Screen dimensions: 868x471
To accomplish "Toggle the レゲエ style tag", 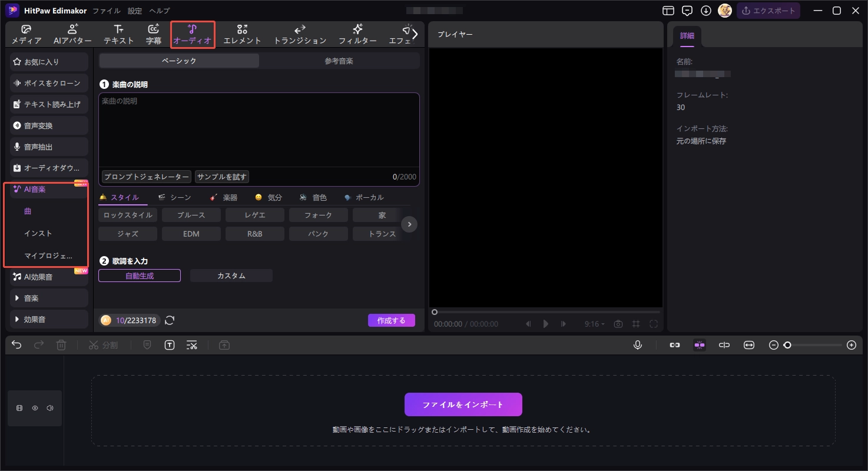I will point(255,215).
